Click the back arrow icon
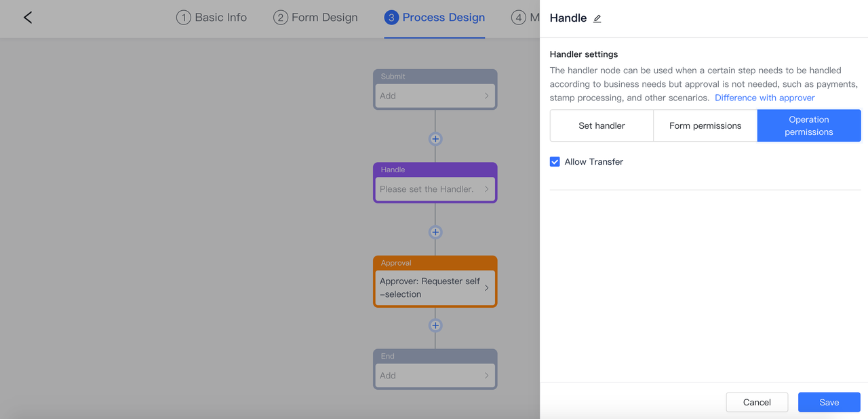Viewport: 868px width, 419px height. 28,18
